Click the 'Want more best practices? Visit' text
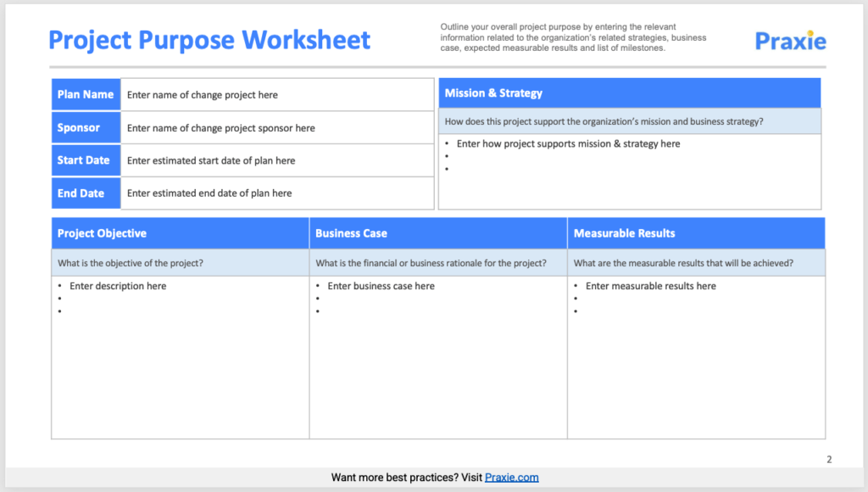The height and width of the screenshot is (492, 868). coord(406,477)
